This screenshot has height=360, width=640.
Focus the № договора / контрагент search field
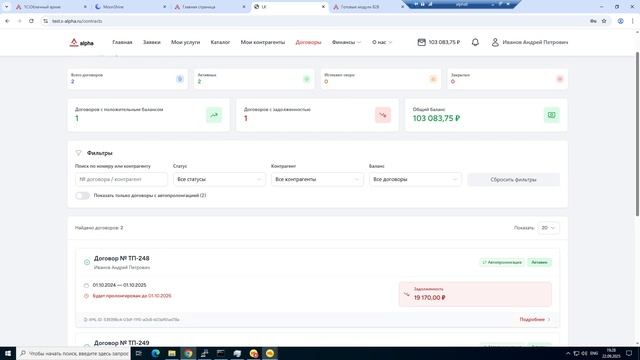(x=121, y=179)
